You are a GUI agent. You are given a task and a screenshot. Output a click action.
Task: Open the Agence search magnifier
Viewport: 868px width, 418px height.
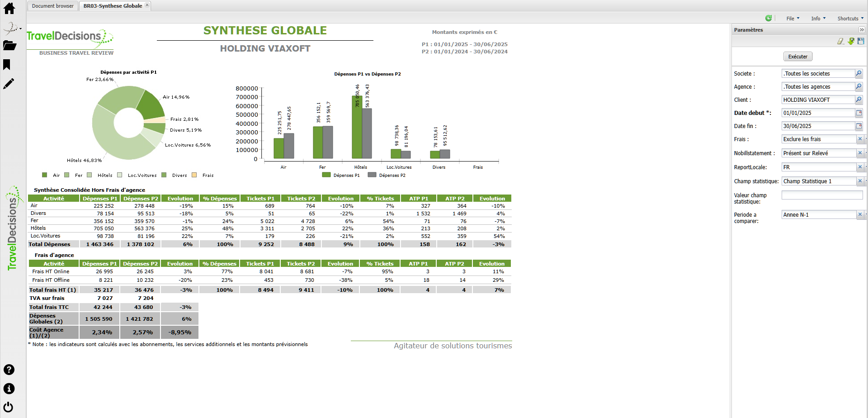coord(859,86)
